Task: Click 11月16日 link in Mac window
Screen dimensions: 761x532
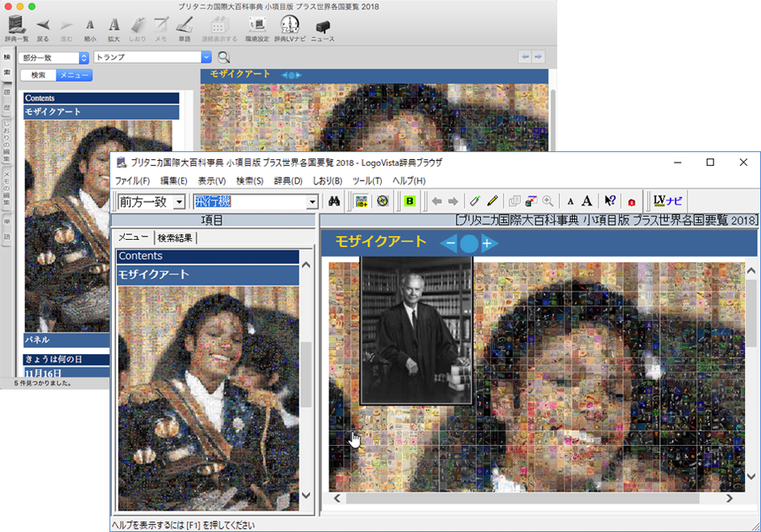Action: 43,373
